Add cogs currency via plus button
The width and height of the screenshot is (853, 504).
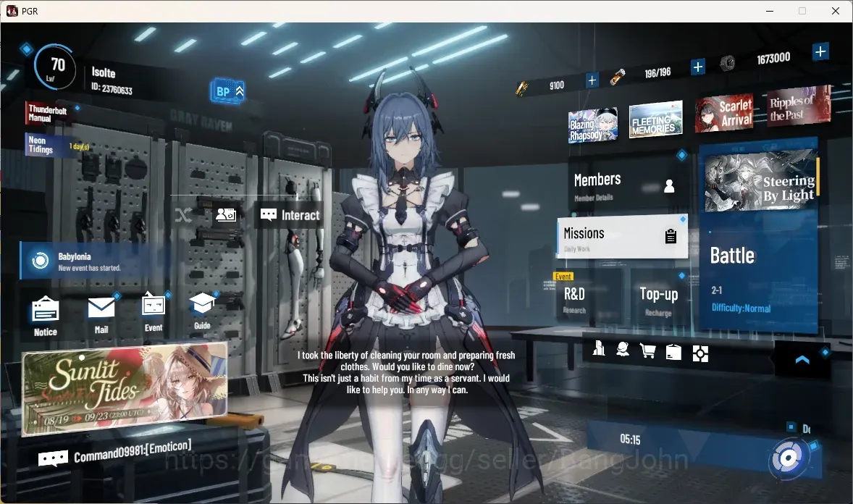pyautogui.click(x=820, y=51)
